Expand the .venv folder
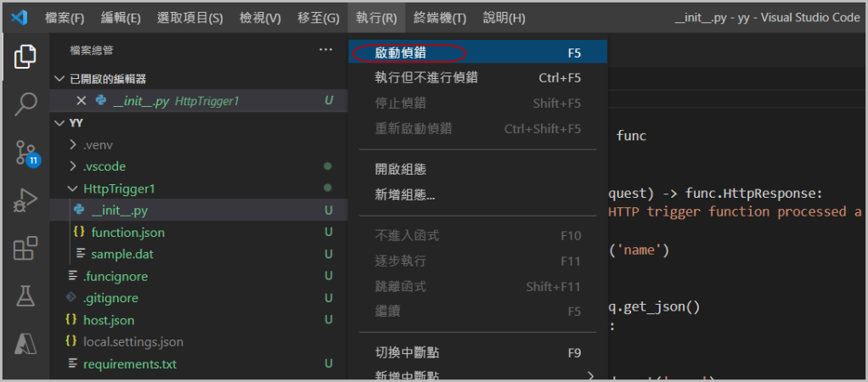 98,144
